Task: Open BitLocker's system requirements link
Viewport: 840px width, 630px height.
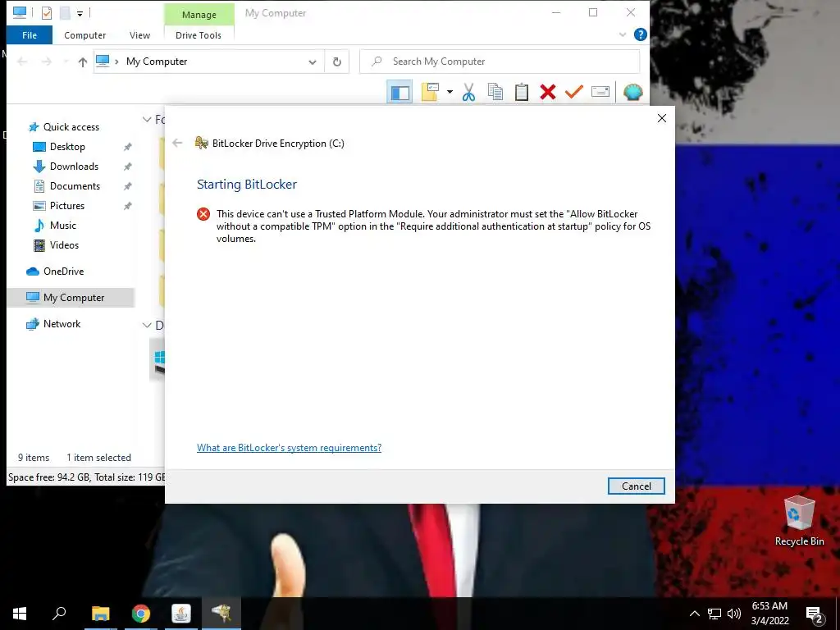Action: [x=290, y=448]
